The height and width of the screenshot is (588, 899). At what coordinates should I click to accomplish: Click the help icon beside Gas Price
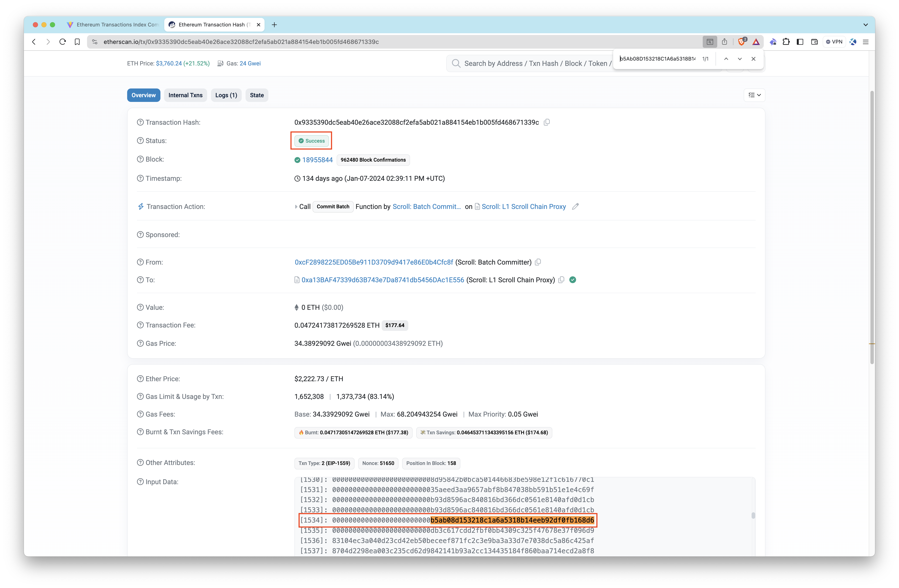coord(140,343)
